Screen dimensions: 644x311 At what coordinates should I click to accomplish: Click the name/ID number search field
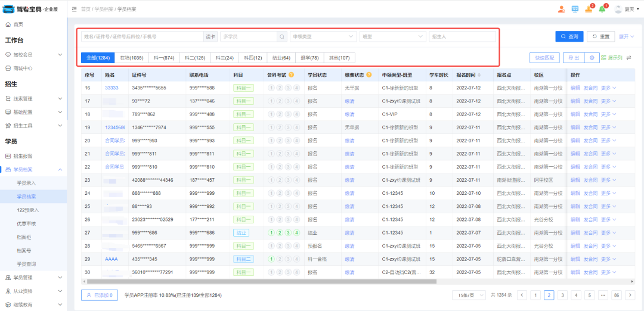pyautogui.click(x=142, y=36)
